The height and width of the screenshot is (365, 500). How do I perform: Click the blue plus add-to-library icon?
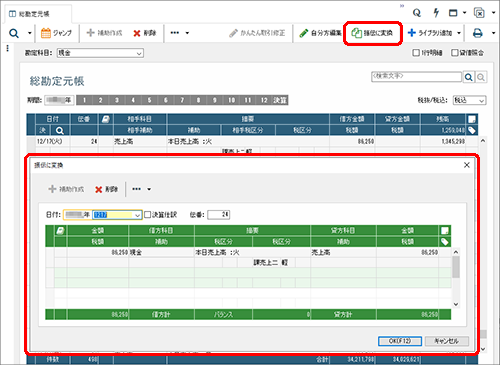[412, 33]
